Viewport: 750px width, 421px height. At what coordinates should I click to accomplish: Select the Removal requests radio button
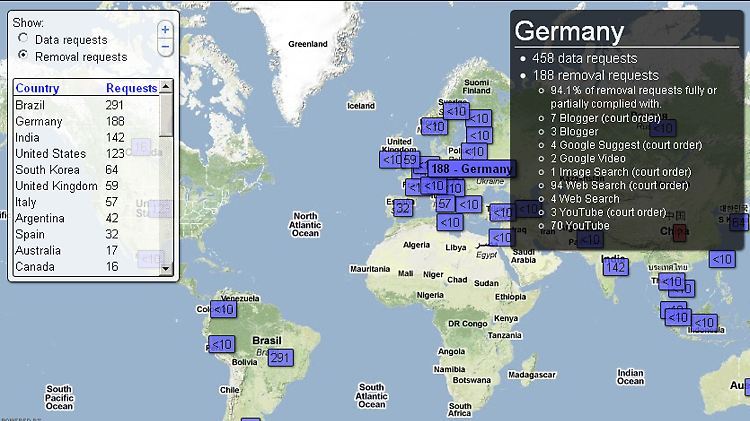[23, 57]
